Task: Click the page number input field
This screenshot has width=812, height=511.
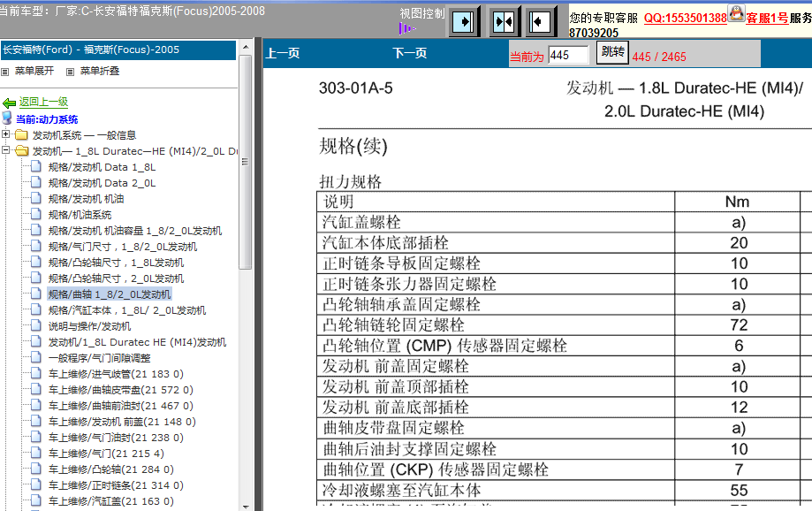Action: tap(569, 56)
